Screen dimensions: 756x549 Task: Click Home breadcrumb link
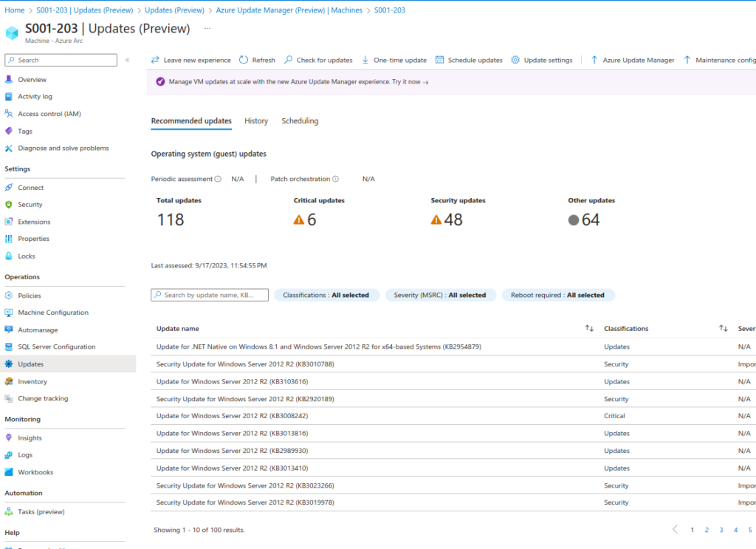15,10
